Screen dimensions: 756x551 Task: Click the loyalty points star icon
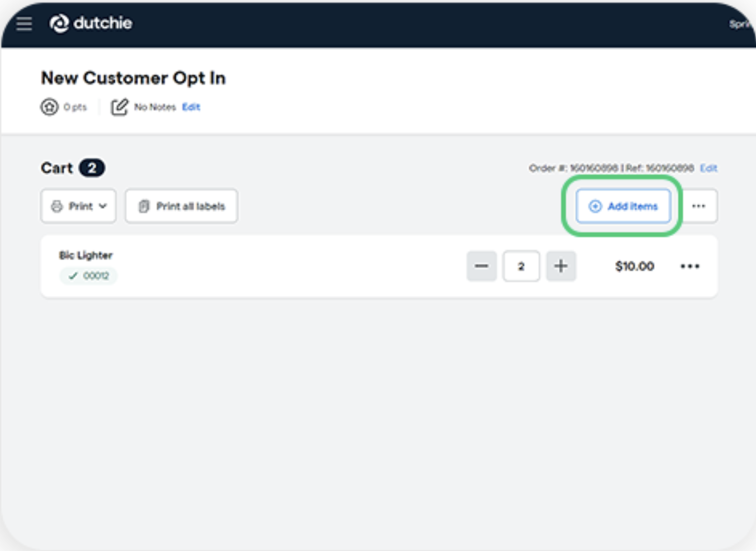49,107
